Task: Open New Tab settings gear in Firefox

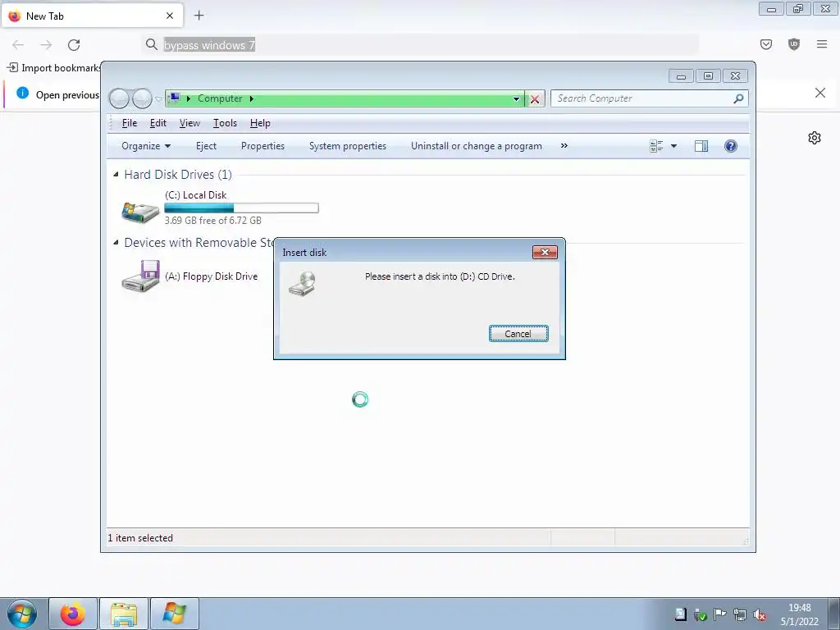Action: [815, 138]
